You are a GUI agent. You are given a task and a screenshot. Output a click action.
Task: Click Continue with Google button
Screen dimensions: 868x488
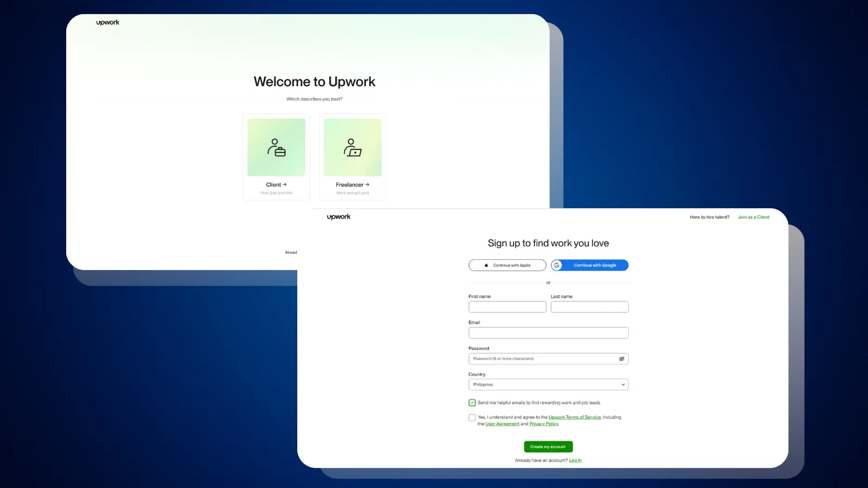[x=590, y=265]
